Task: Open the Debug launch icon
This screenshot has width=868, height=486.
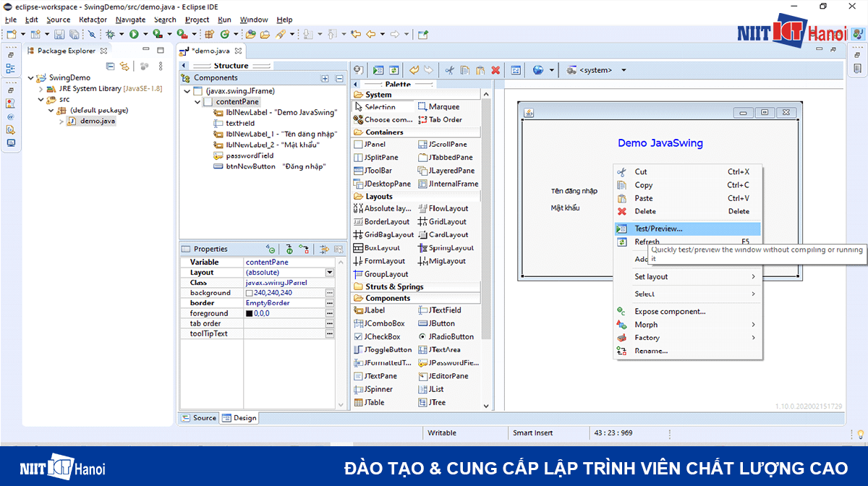Action: pos(110,33)
